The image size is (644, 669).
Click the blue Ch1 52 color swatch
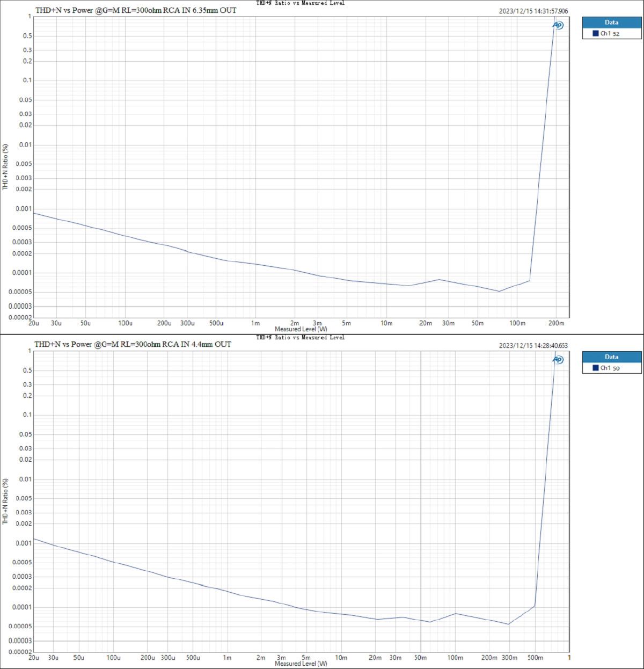pos(595,33)
